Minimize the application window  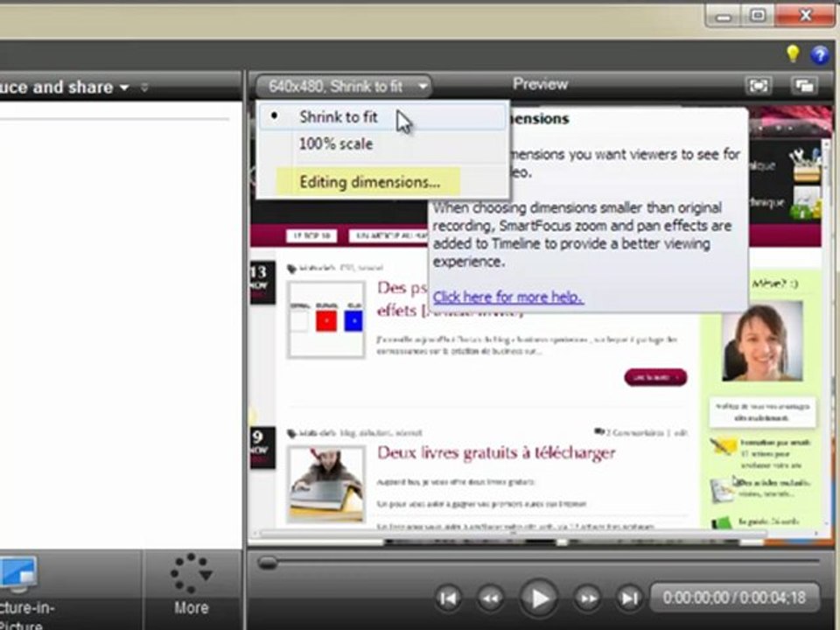click(x=724, y=16)
